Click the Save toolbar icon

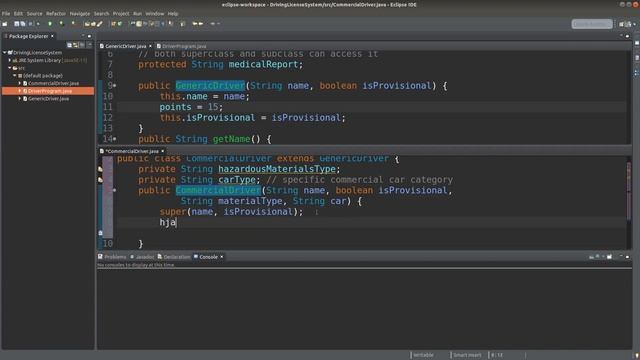(x=17, y=24)
